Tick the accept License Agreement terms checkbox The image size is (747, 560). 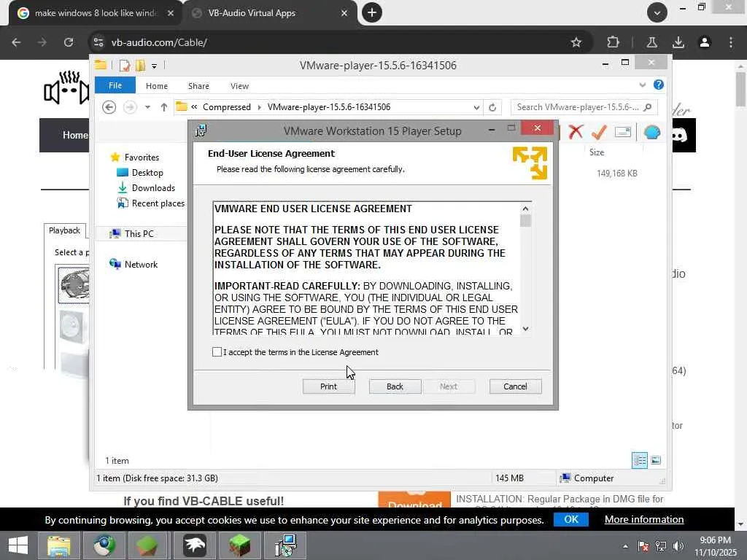coord(217,352)
